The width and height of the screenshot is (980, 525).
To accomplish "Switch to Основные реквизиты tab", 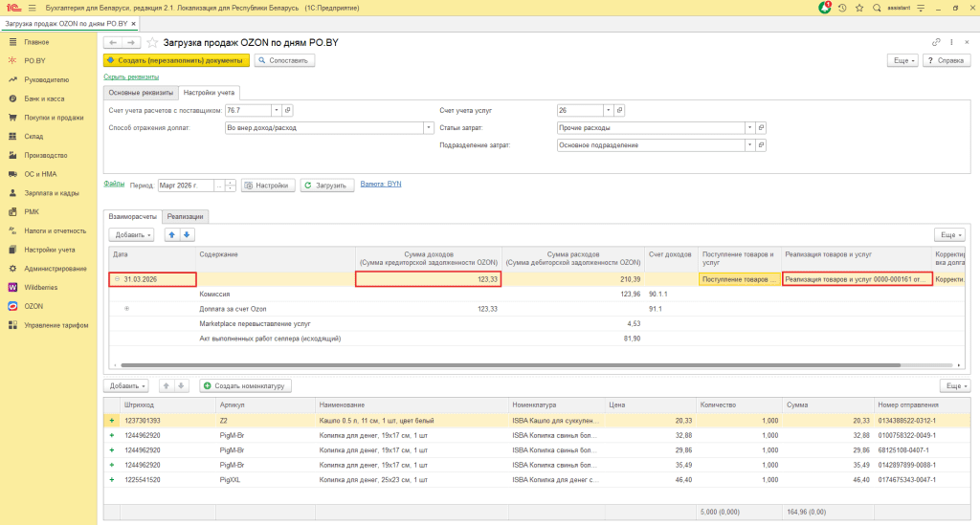I will click(141, 93).
